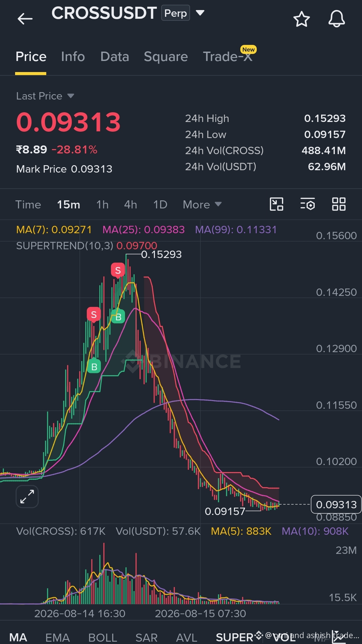Screen dimensions: 362x644
Task: Toggle the SAR indicator
Action: click(x=146, y=637)
